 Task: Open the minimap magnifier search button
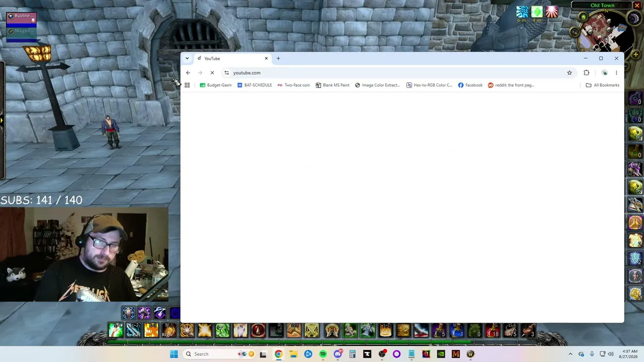pyautogui.click(x=575, y=32)
